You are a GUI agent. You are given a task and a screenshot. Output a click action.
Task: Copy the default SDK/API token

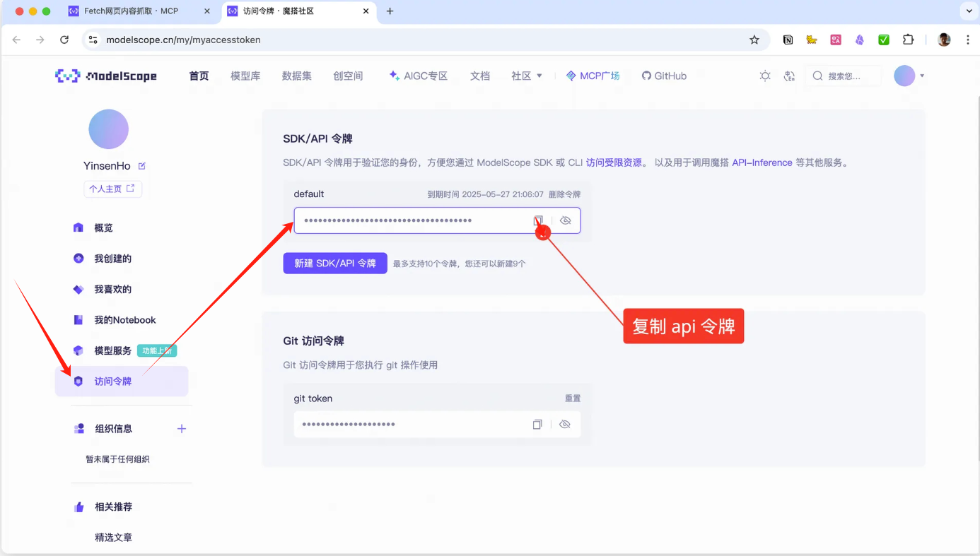(x=538, y=220)
